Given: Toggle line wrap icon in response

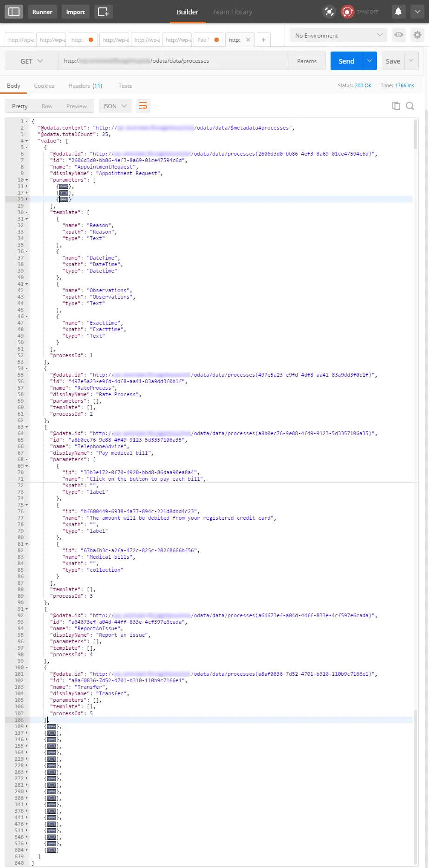Looking at the screenshot, I should [x=143, y=106].
